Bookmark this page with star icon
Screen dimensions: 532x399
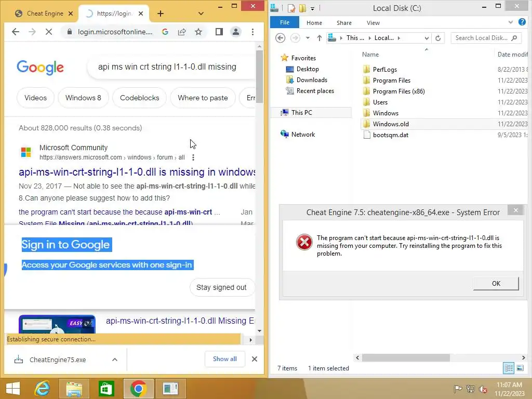[x=198, y=32]
